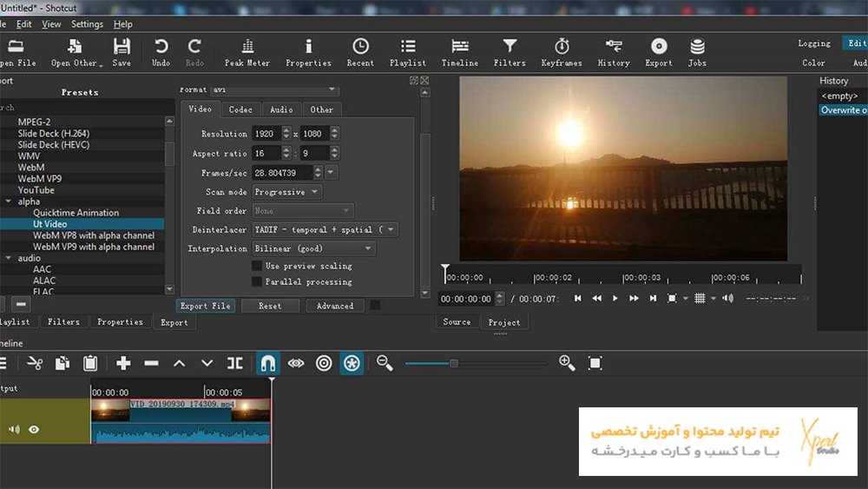Click the player volume speaker icon

coord(727,299)
